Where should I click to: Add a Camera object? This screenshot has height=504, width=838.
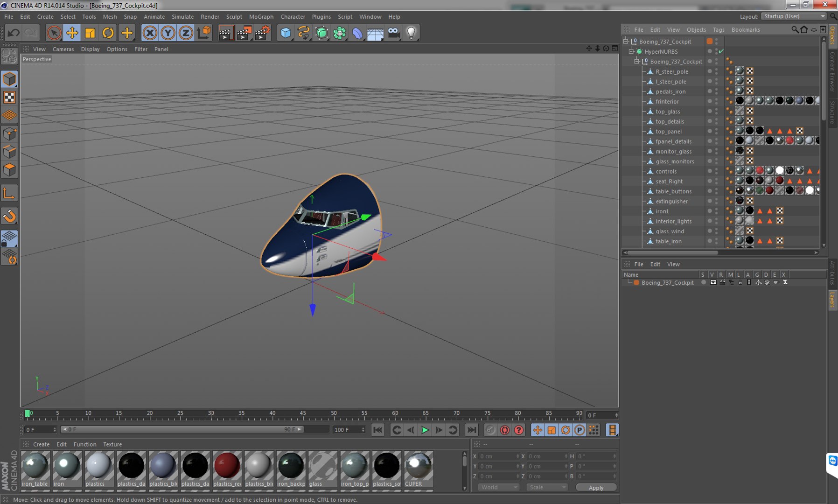click(x=393, y=33)
